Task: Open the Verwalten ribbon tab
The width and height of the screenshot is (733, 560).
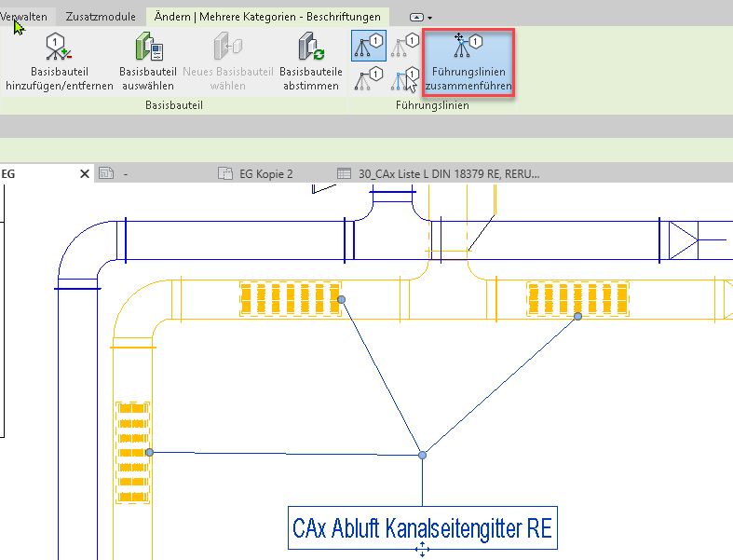Action: click(x=24, y=17)
